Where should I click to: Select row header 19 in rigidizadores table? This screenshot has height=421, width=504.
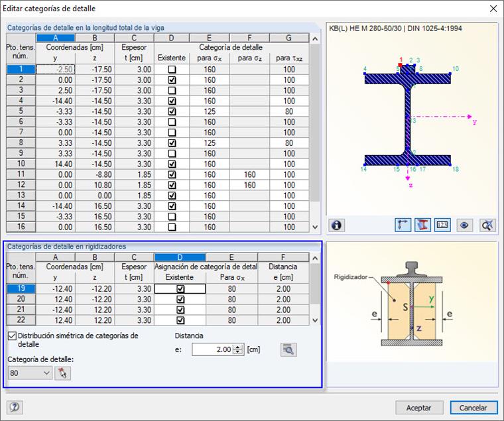[x=21, y=288]
